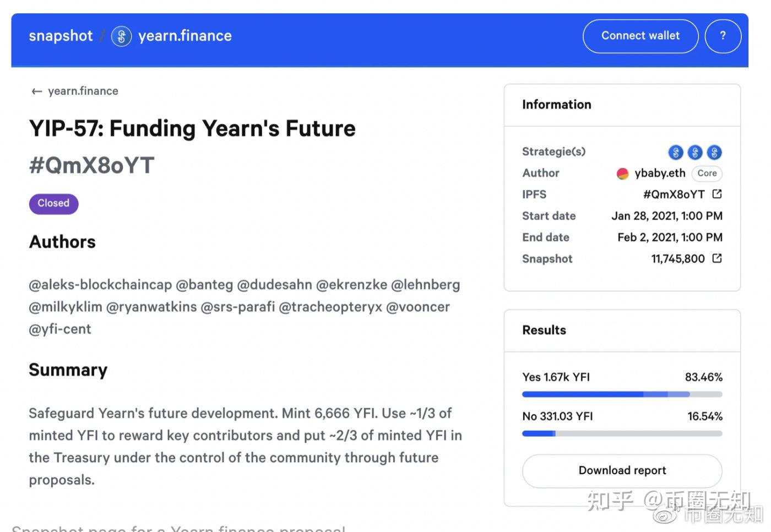
Task: Open the yearn.finance space in header
Action: click(x=185, y=36)
